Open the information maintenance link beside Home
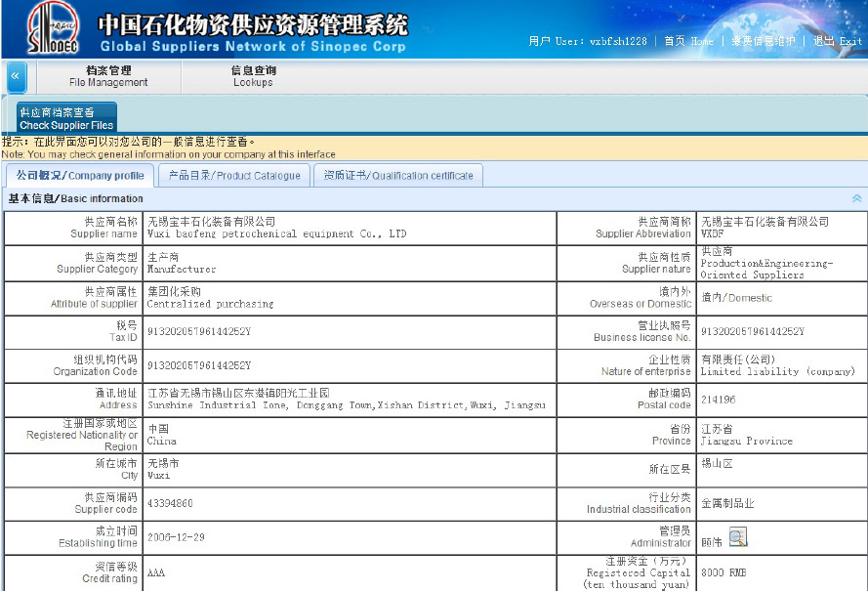Viewport: 868px width, 592px height. pyautogui.click(x=764, y=41)
